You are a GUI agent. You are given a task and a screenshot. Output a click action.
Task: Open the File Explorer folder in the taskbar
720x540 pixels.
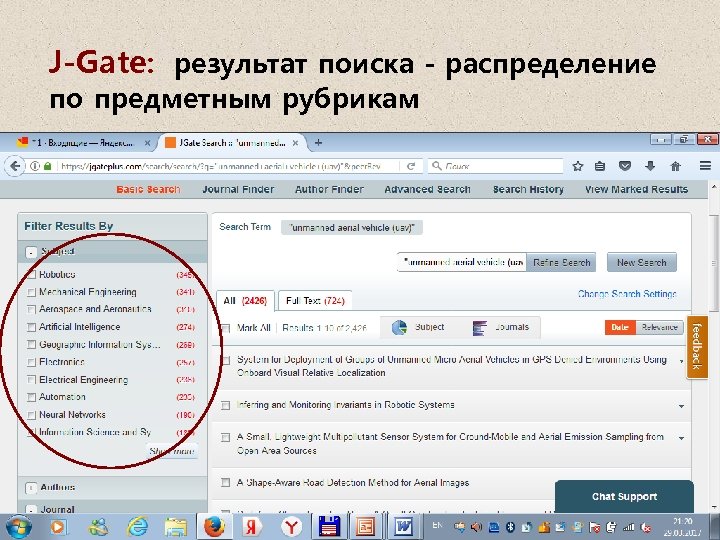coord(176,527)
